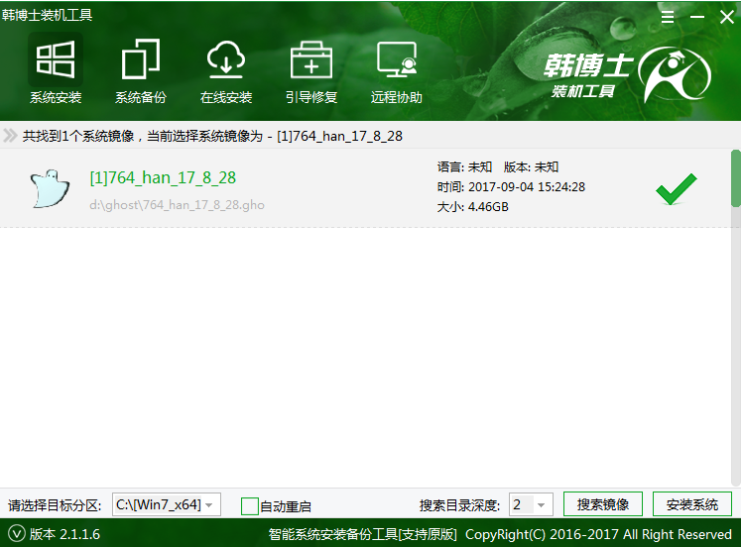Viewport: 741px width, 547px height.
Task: Minimize the 韩博士装机工具 window
Action: click(x=696, y=17)
